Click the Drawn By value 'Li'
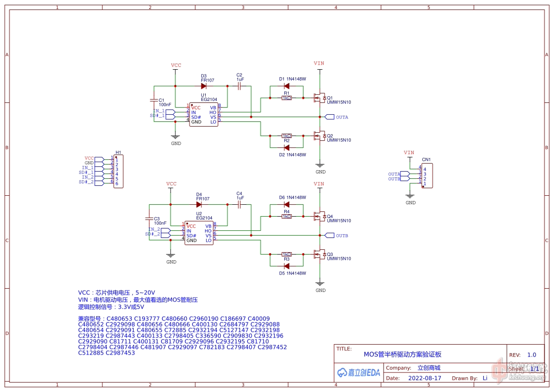Image resolution: width=554 pixels, height=392 pixels. pyautogui.click(x=485, y=378)
